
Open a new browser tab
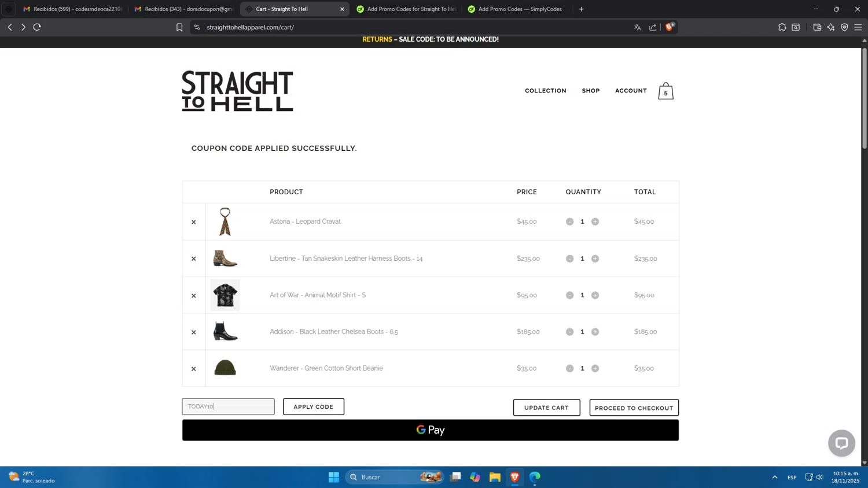pyautogui.click(x=581, y=9)
